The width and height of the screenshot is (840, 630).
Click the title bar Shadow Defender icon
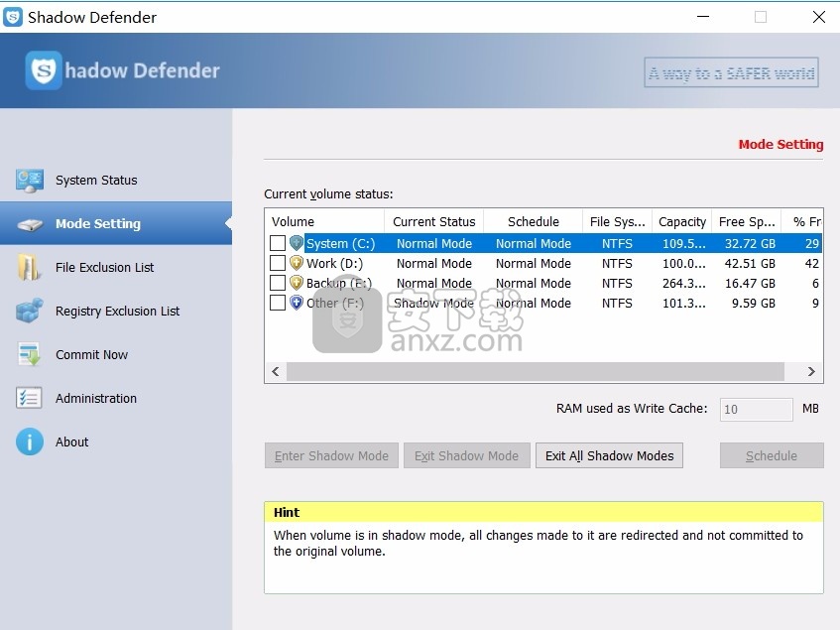pos(12,17)
